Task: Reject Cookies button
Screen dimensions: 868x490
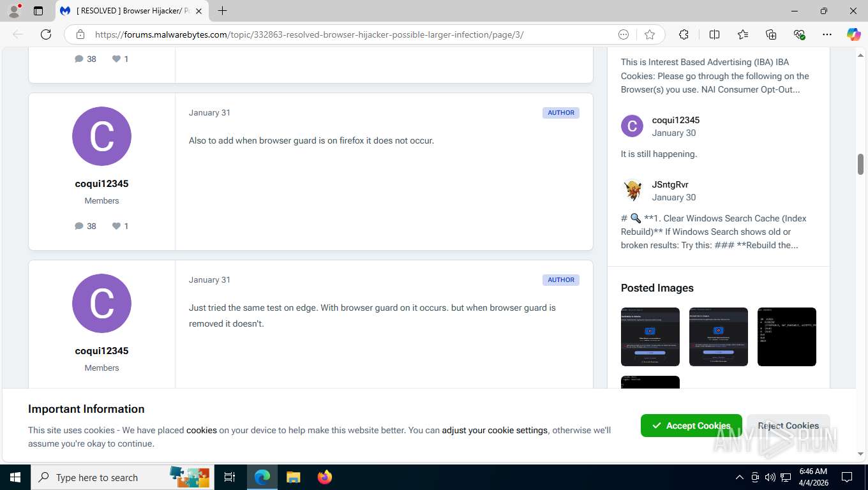Action: point(788,426)
